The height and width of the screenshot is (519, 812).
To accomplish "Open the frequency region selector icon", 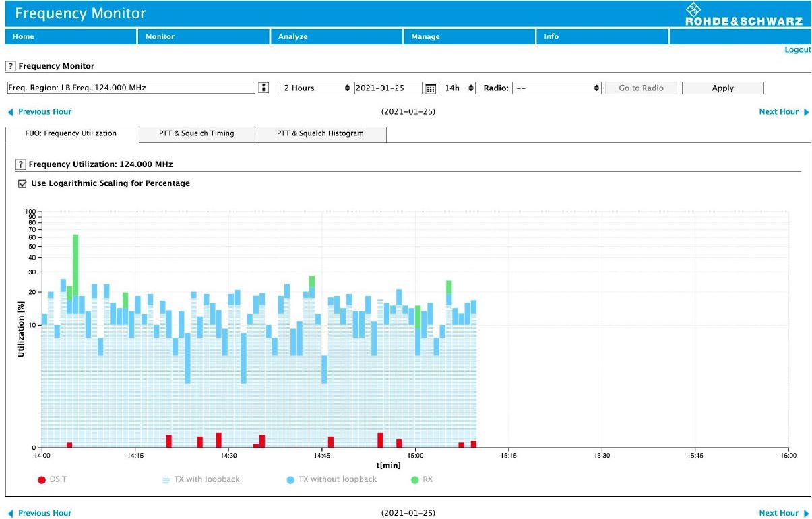I will [x=263, y=88].
